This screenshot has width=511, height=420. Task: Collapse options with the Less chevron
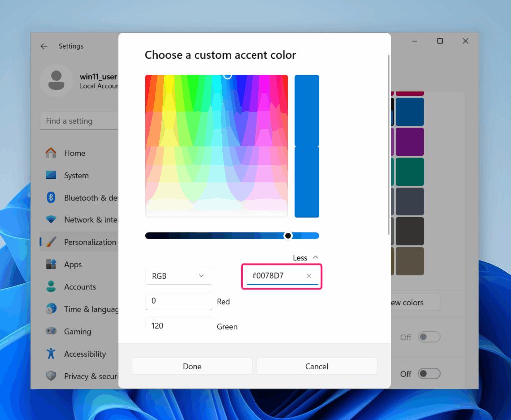click(x=315, y=257)
